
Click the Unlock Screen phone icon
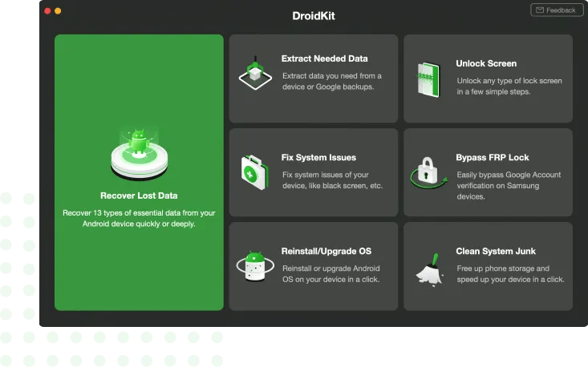tap(428, 79)
